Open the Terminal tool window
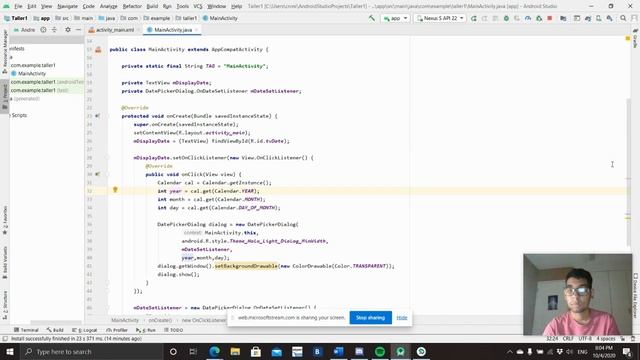 [26, 330]
